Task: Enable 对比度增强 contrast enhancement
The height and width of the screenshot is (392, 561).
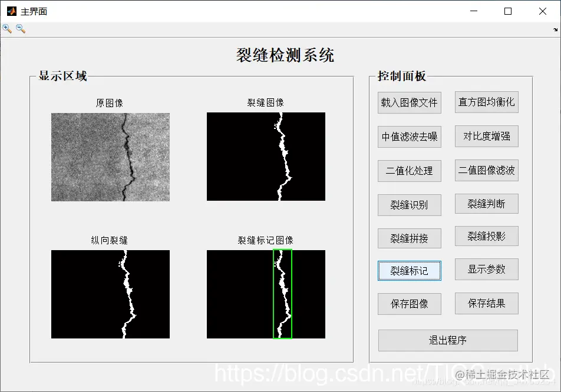Action: [x=486, y=137]
